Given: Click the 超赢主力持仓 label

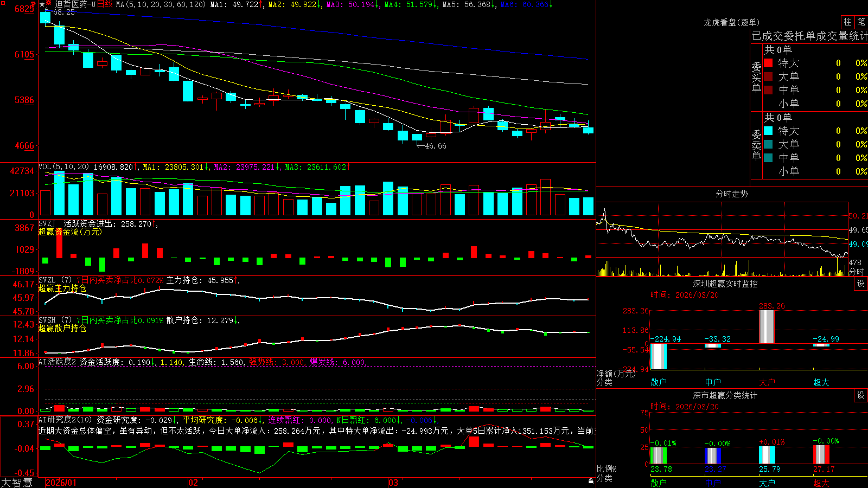Looking at the screenshot, I should click(62, 288).
